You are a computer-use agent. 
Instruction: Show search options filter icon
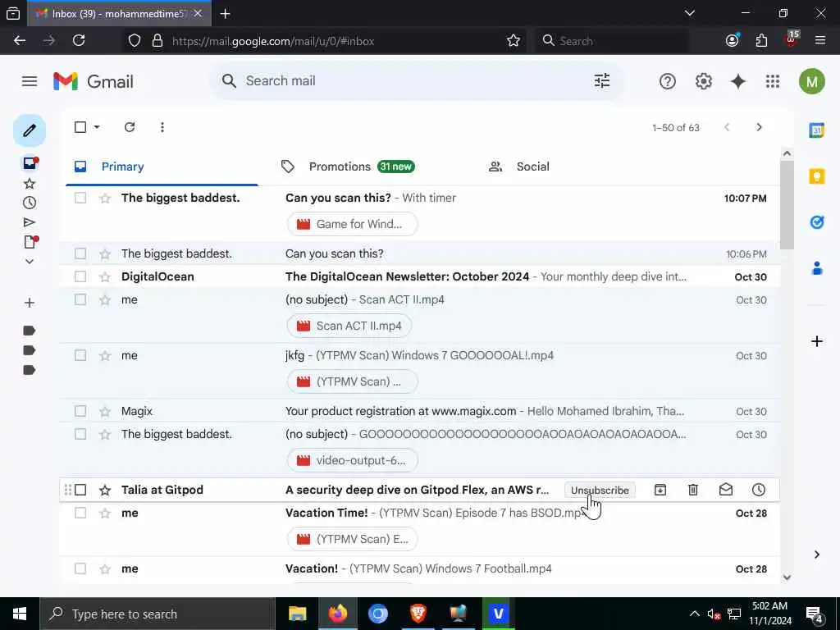pos(602,81)
